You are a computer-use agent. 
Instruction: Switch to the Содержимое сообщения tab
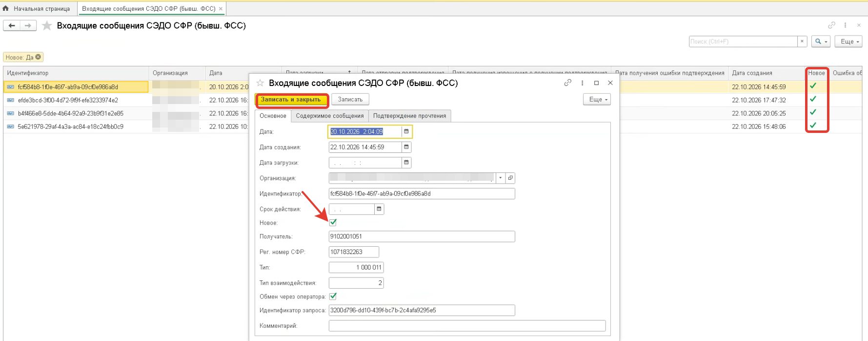coord(330,116)
